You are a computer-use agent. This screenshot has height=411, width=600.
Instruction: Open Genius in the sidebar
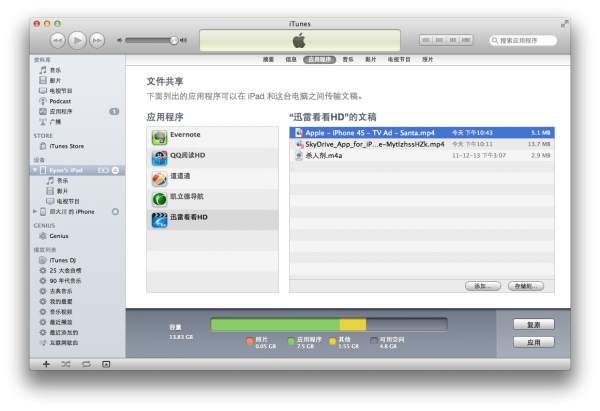[x=78, y=236]
